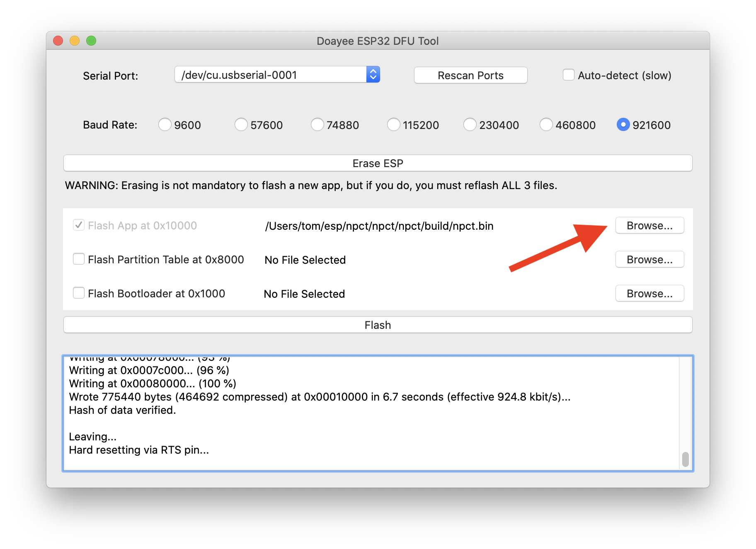Click the erase WARNING message text
This screenshot has width=756, height=549.
(x=311, y=185)
